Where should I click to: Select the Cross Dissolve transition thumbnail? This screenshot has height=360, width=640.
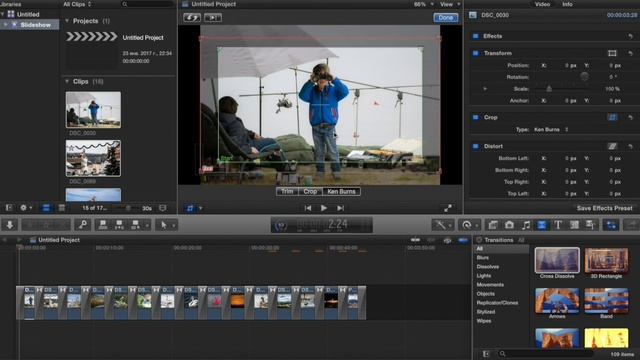(x=557, y=260)
